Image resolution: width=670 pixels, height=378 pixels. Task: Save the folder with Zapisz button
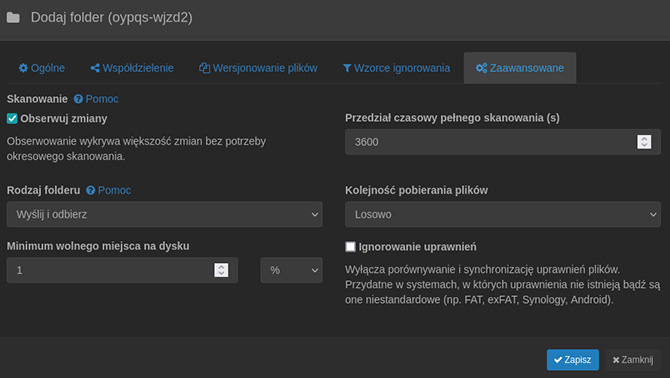573,360
